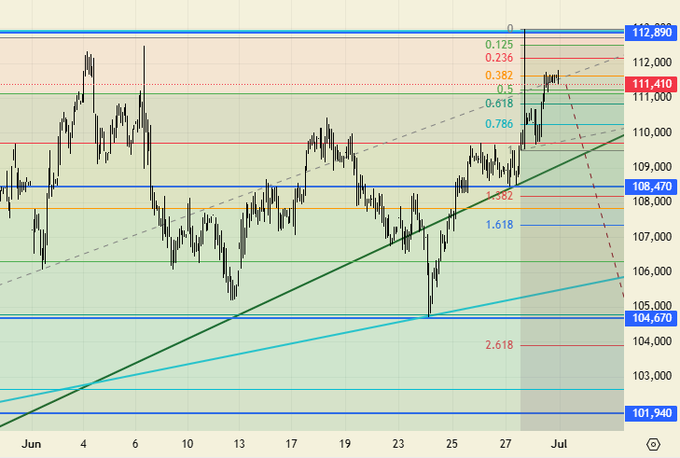Select the 108,470 price level label

pos(652,186)
